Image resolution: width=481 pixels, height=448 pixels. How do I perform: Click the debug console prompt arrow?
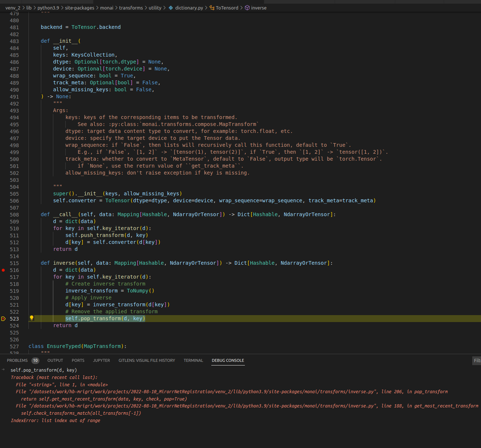(3, 369)
